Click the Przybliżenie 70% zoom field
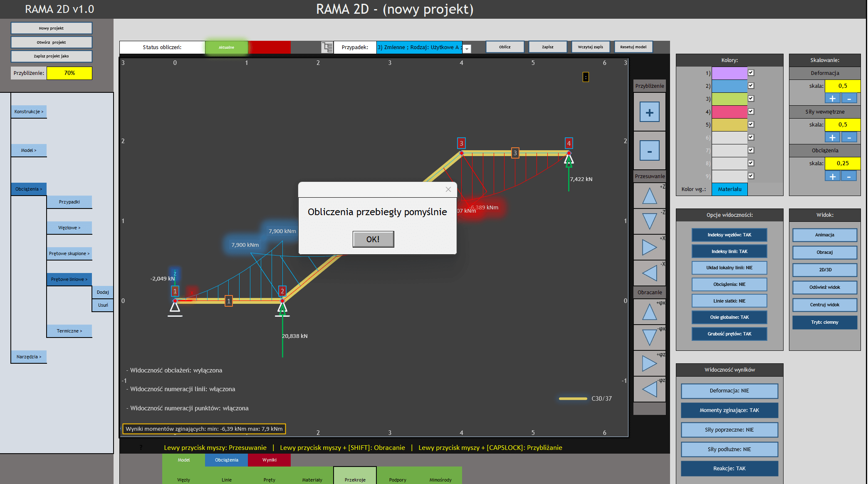 69,73
